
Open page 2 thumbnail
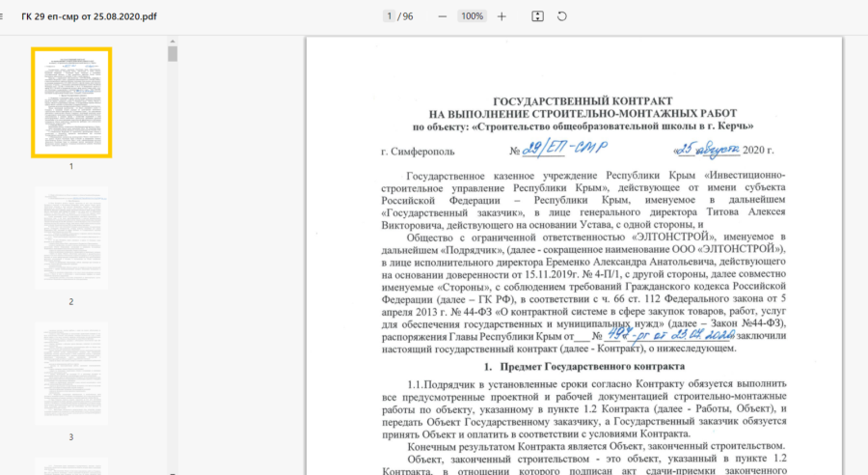point(71,238)
